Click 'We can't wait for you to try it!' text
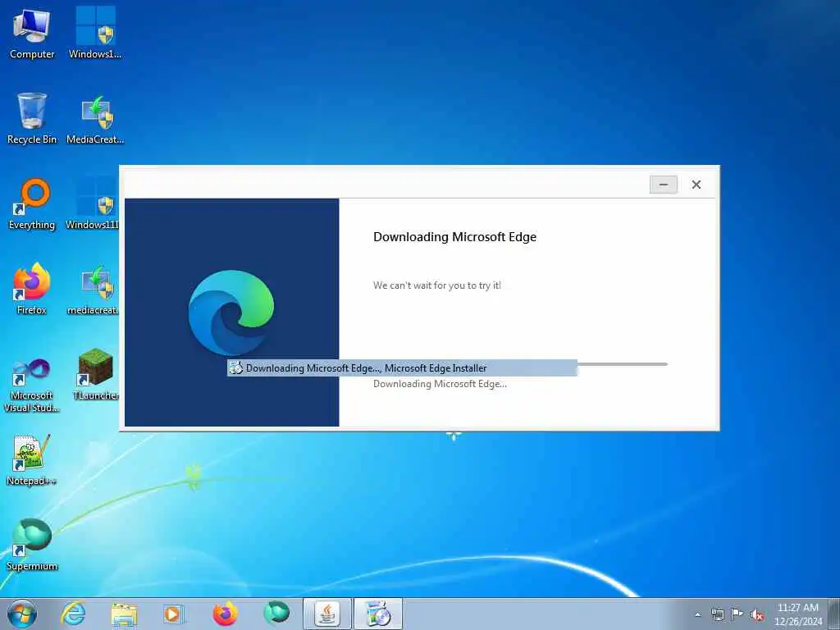This screenshot has height=630, width=840. point(437,285)
